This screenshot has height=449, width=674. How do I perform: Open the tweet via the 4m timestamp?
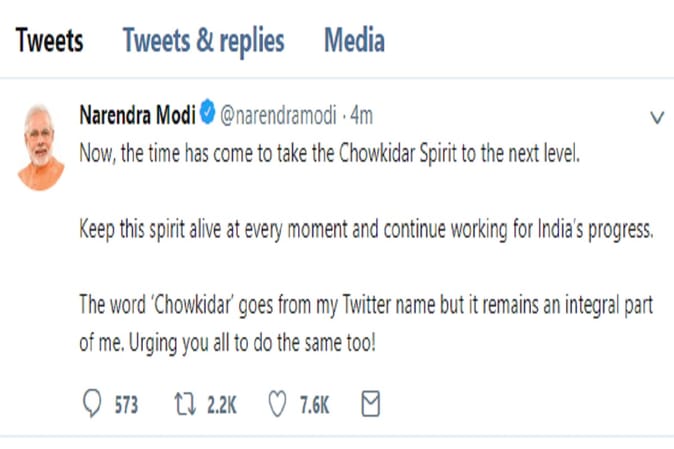(x=361, y=116)
